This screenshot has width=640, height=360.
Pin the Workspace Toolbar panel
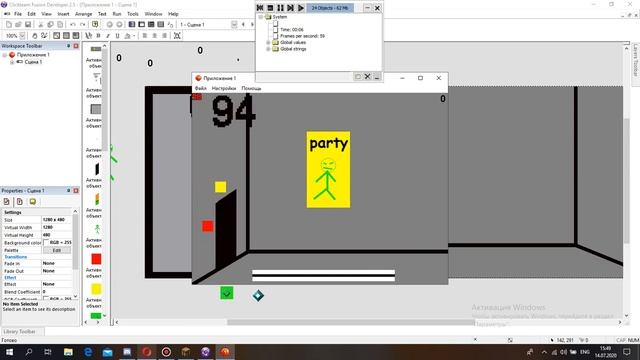[69, 46]
